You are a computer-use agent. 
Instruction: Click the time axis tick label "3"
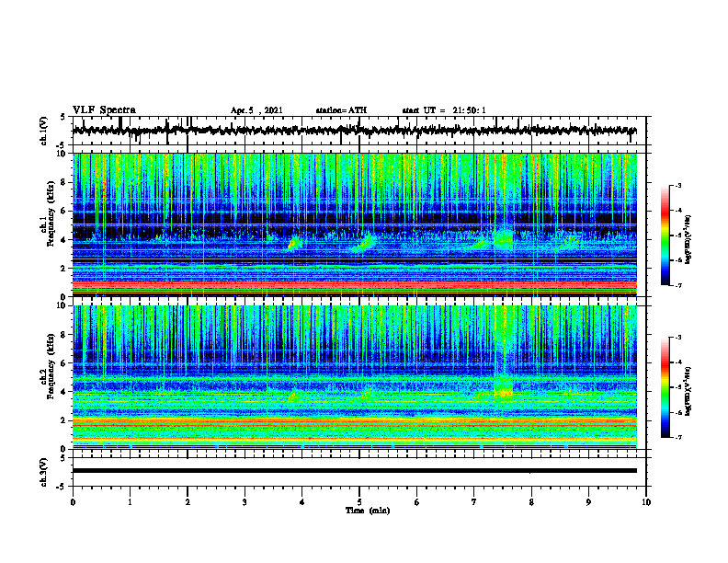coord(245,502)
